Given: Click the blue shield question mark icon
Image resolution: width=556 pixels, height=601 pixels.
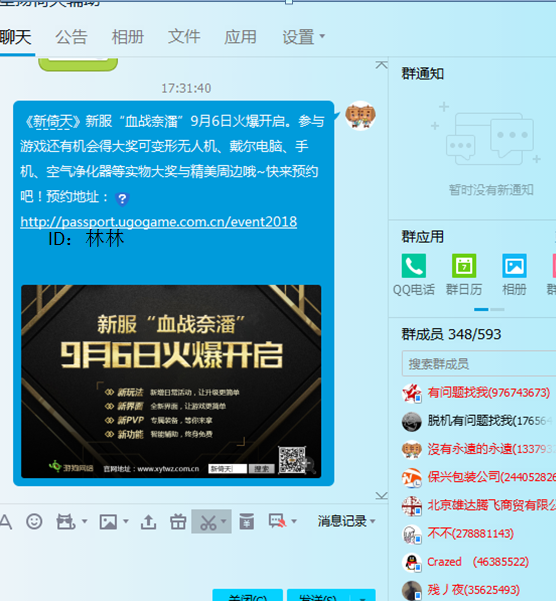Looking at the screenshot, I should point(122,199).
